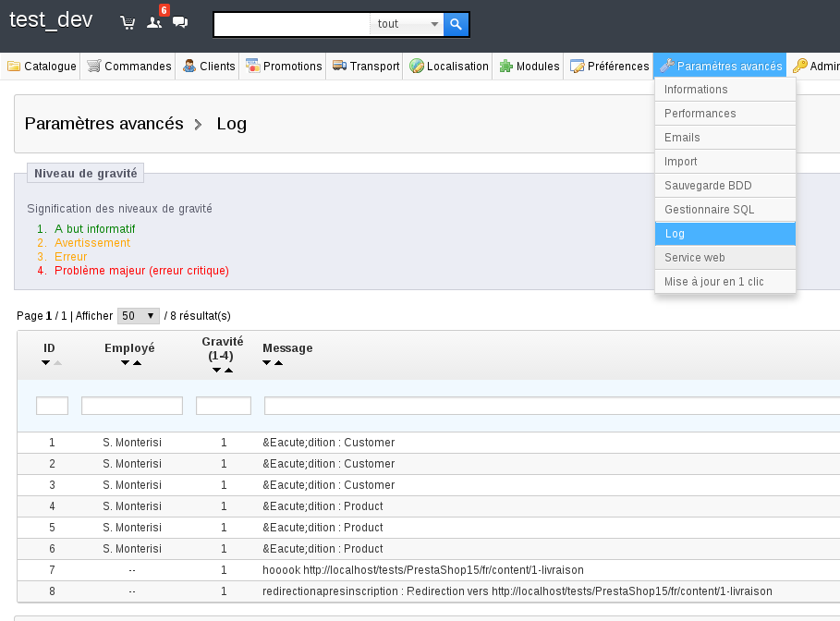840x621 pixels.
Task: Focus the Gravité filter field
Action: pos(224,406)
